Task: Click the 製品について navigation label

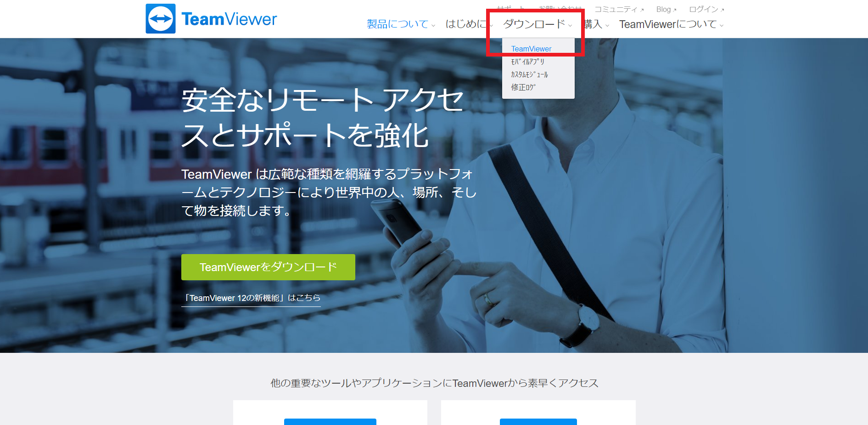Action: coord(398,24)
